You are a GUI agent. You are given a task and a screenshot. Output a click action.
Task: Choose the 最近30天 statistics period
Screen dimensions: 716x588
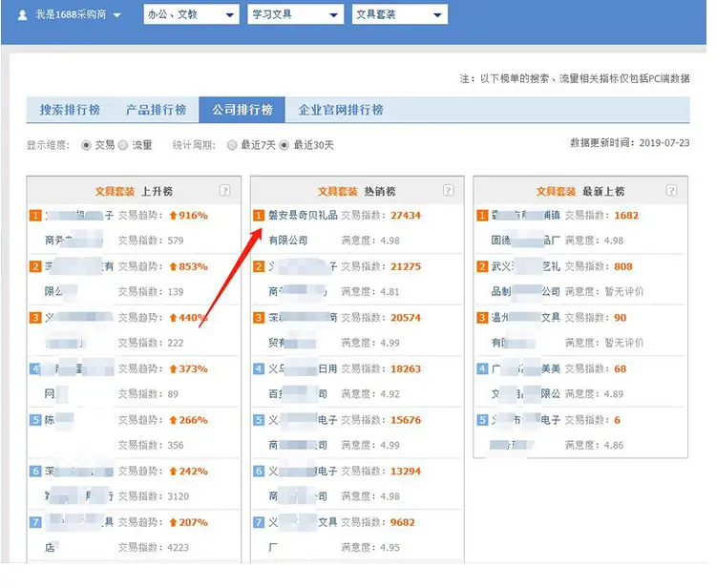[x=284, y=145]
